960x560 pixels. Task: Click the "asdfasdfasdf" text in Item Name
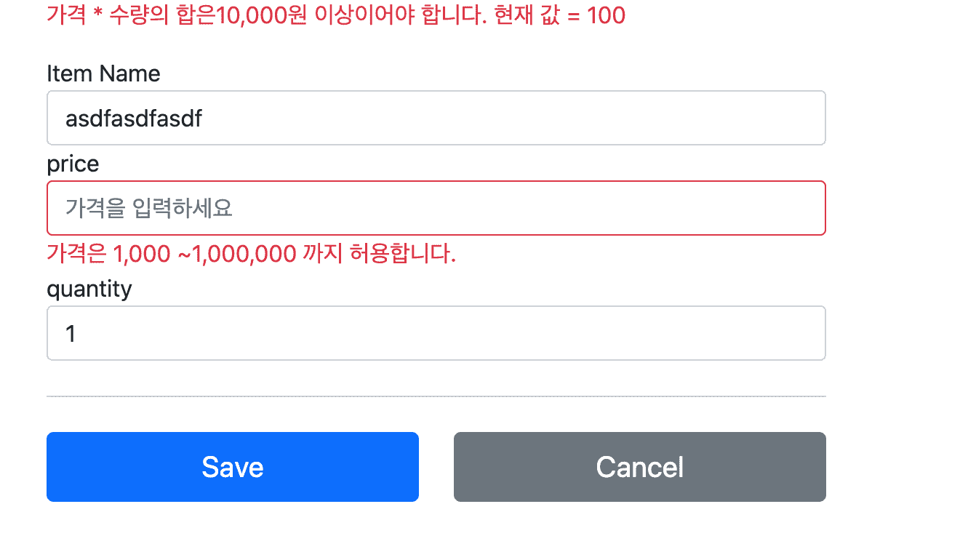(x=134, y=119)
